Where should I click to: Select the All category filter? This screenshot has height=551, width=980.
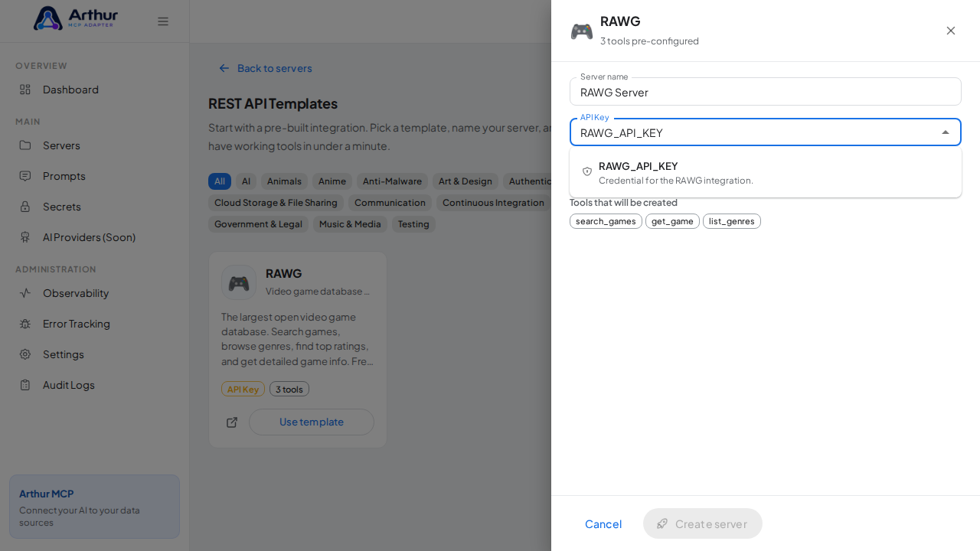point(220,181)
